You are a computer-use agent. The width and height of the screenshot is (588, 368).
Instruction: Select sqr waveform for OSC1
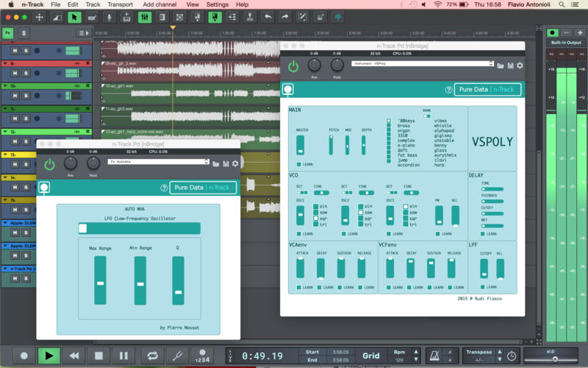316,218
